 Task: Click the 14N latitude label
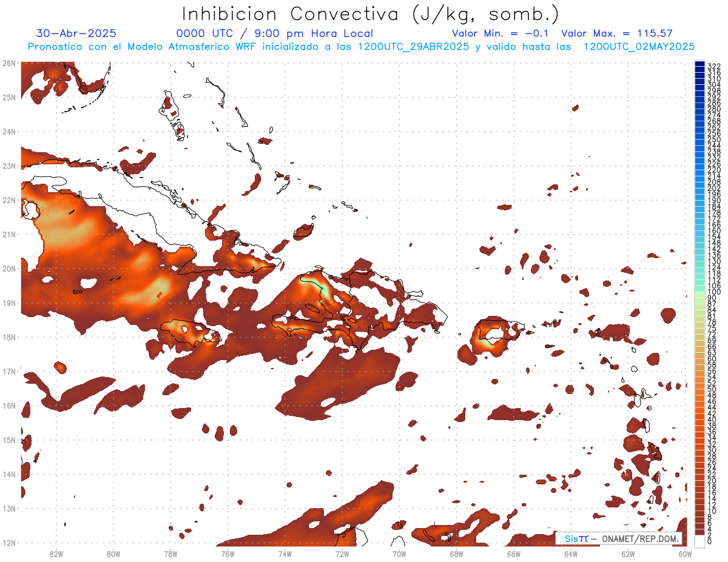tap(8, 474)
